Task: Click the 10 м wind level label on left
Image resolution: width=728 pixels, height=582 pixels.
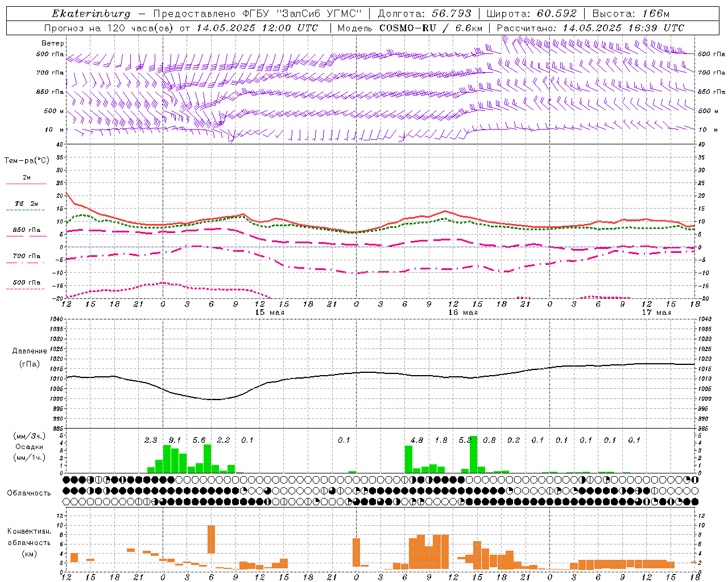Action: [55, 130]
